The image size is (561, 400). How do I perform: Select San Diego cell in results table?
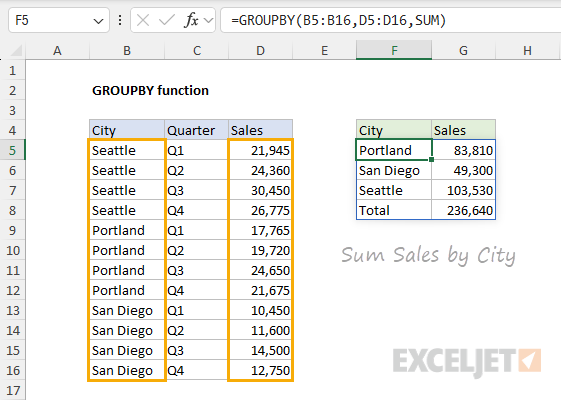(394, 170)
